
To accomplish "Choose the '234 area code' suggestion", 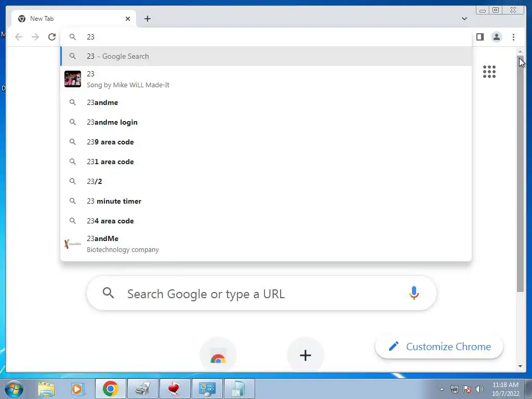I will [265, 221].
